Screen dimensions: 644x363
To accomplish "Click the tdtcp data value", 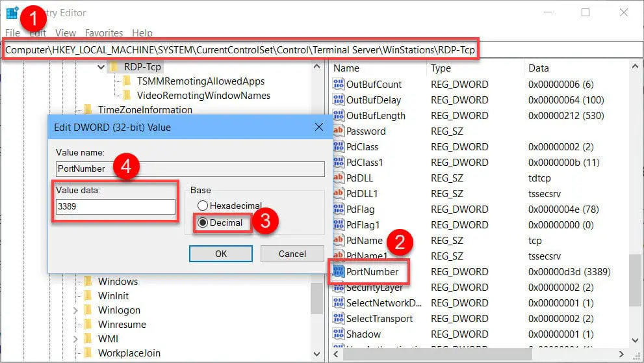I will click(x=539, y=178).
